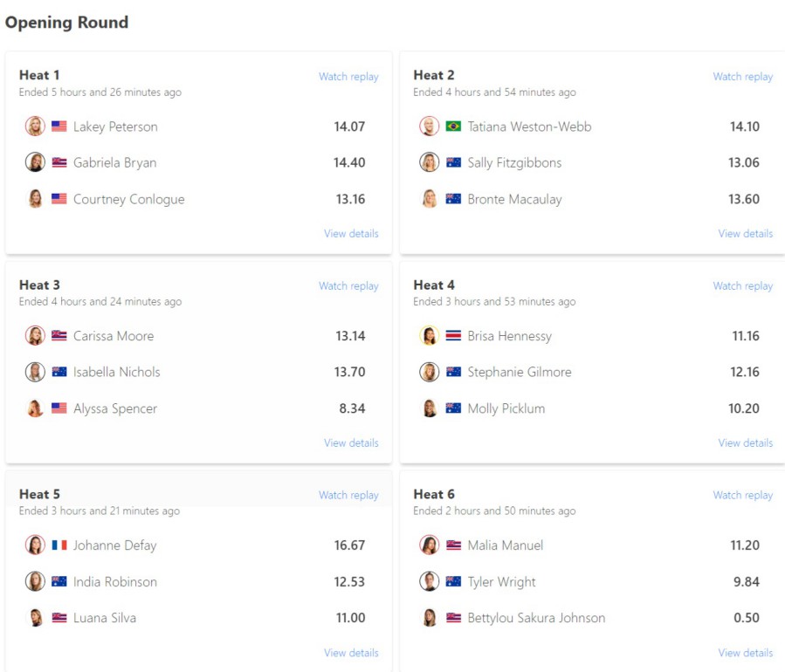Click Stephanie Gilmore's avatar photo
The image size is (785, 672).
tap(429, 372)
